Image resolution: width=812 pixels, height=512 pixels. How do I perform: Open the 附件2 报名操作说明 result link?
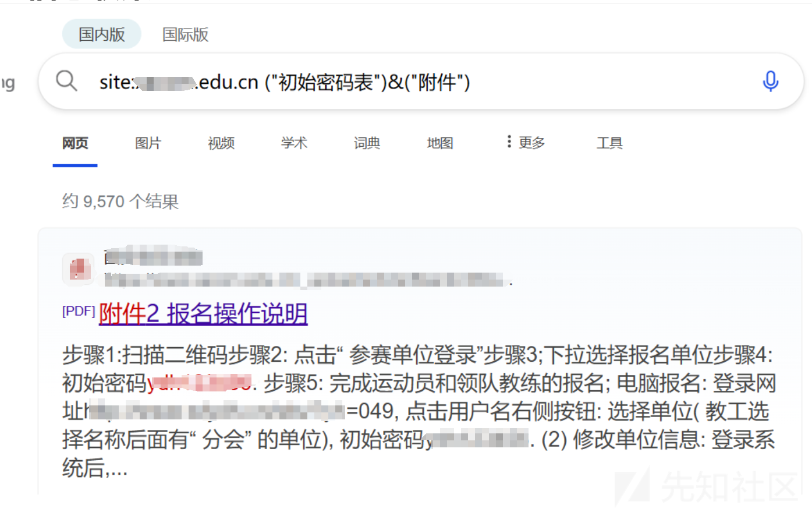click(203, 314)
